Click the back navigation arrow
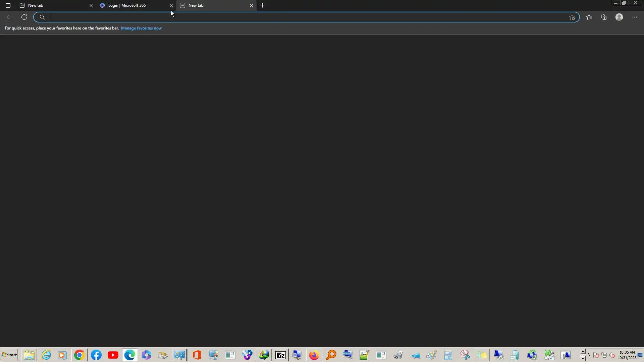This screenshot has height=362, width=644. [9, 17]
